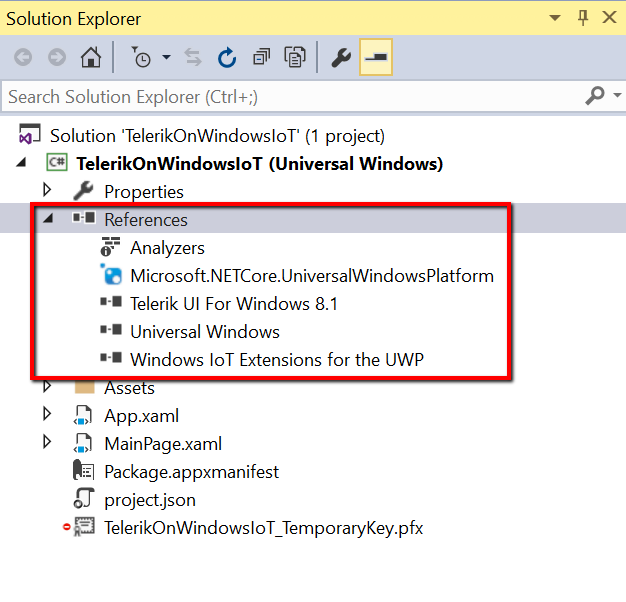Open Properties with the wrench icon
This screenshot has height=602, width=626.
point(341,58)
